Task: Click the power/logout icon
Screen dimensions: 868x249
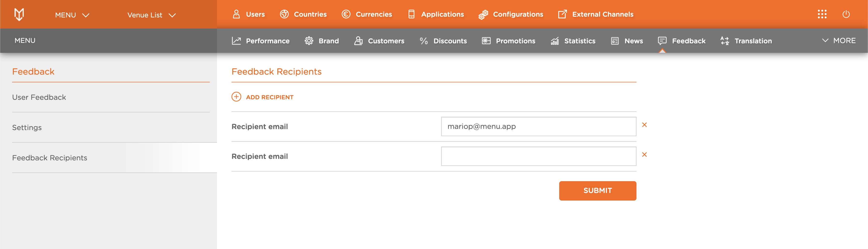Action: (846, 14)
